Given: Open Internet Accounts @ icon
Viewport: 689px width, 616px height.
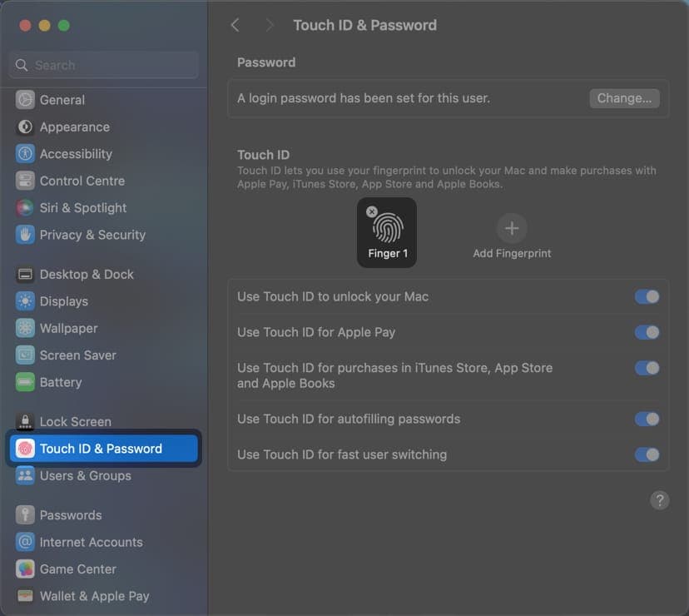Looking at the screenshot, I should click(x=25, y=542).
